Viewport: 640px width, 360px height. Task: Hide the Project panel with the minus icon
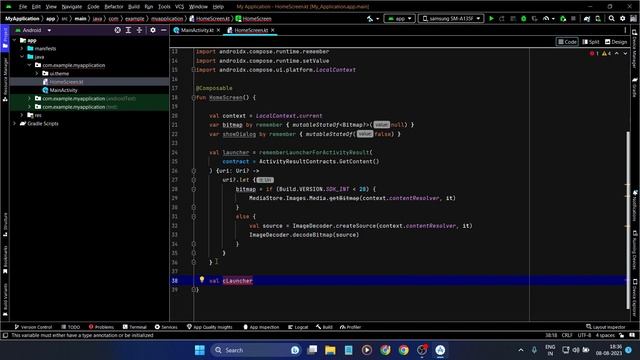coord(164,30)
